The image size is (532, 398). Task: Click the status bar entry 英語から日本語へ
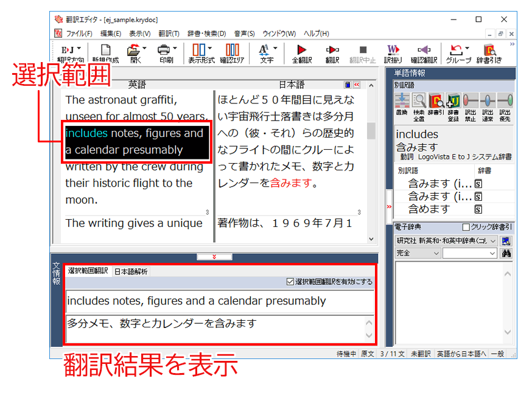461,354
